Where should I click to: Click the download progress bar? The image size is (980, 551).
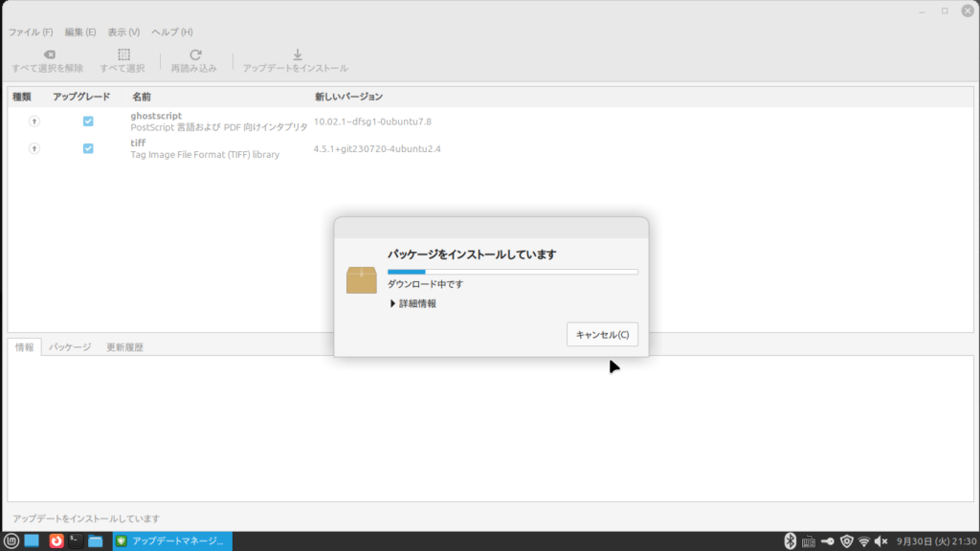(x=512, y=272)
